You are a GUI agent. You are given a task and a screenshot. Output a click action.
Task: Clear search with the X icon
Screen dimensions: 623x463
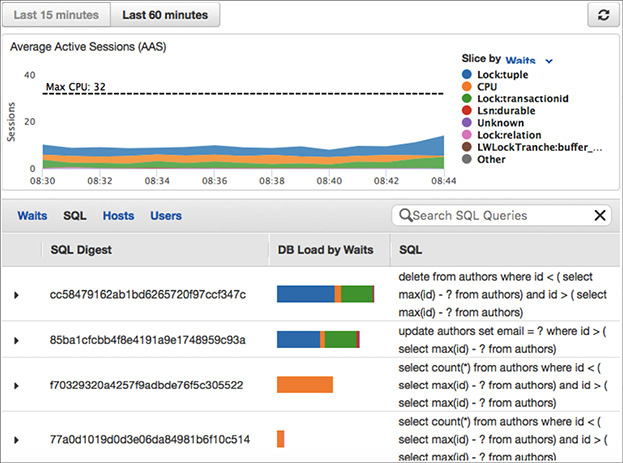tap(600, 215)
